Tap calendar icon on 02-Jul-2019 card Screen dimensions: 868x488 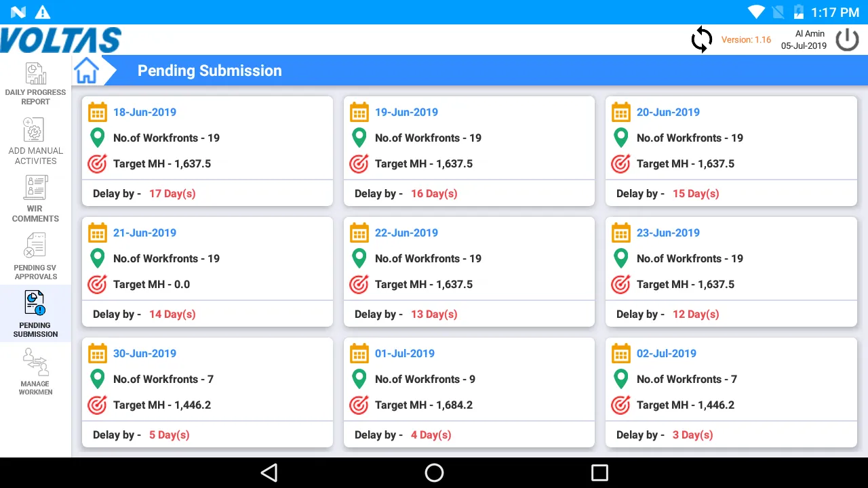point(621,354)
